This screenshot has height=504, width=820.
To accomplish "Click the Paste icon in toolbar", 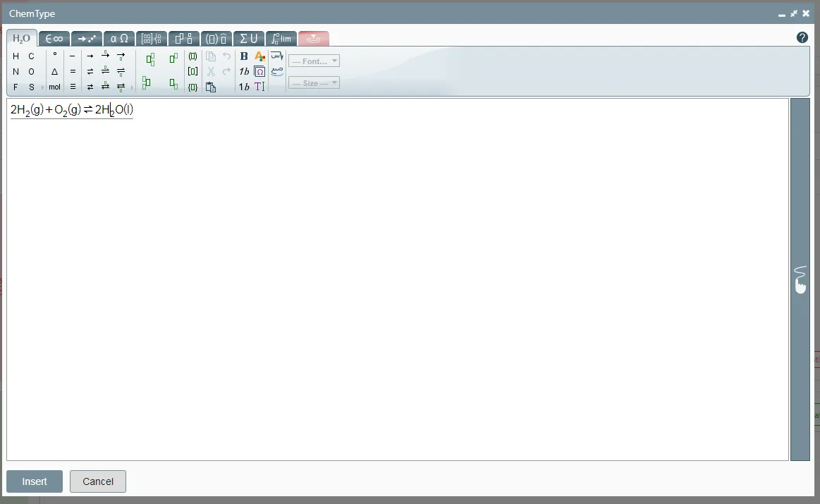I will 211,87.
